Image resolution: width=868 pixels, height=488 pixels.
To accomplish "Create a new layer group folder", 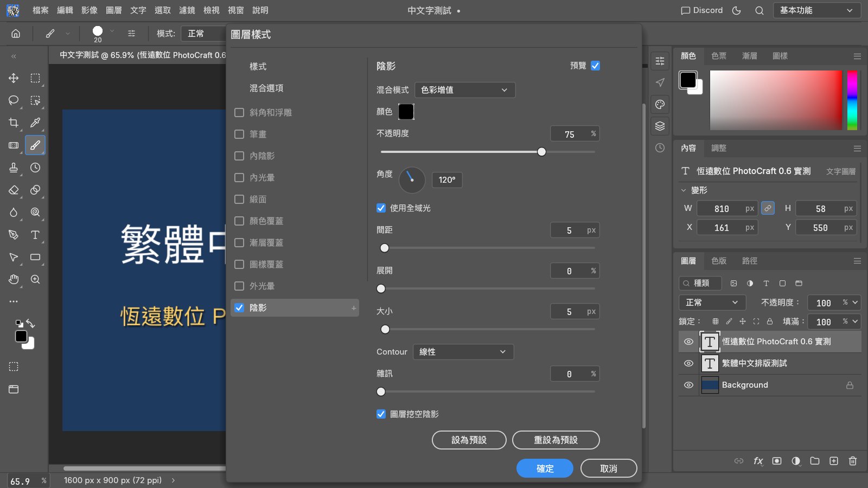I will coord(815,461).
